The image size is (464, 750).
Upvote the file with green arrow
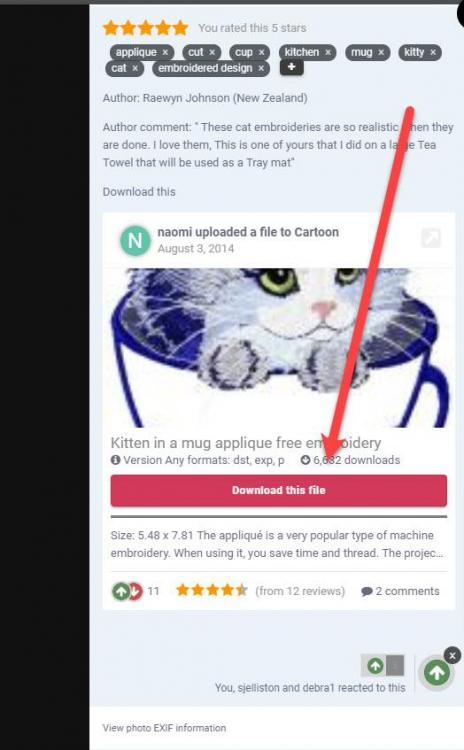point(121,592)
